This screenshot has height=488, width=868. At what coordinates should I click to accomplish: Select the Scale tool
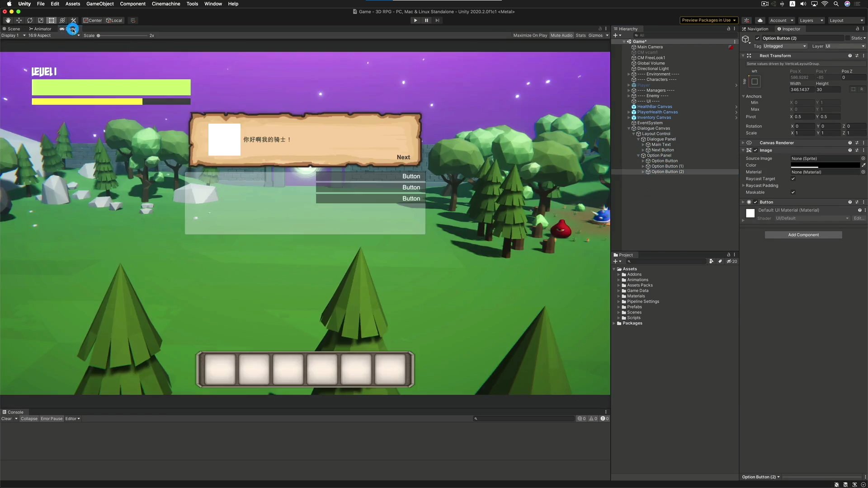(x=41, y=20)
